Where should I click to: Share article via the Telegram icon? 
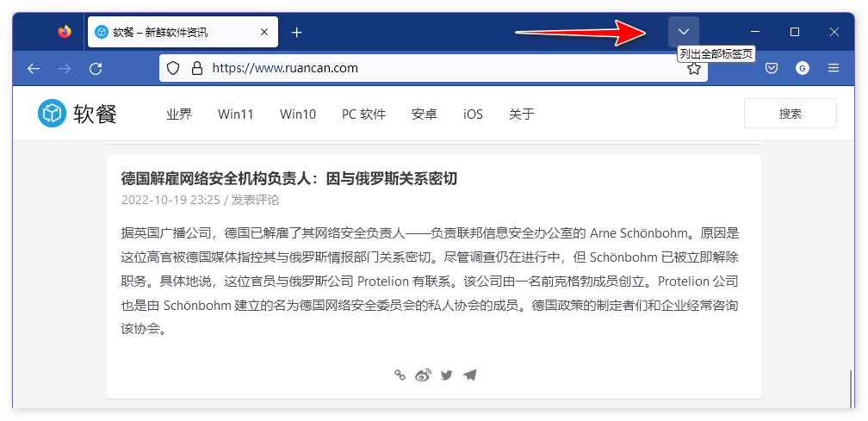coord(469,375)
